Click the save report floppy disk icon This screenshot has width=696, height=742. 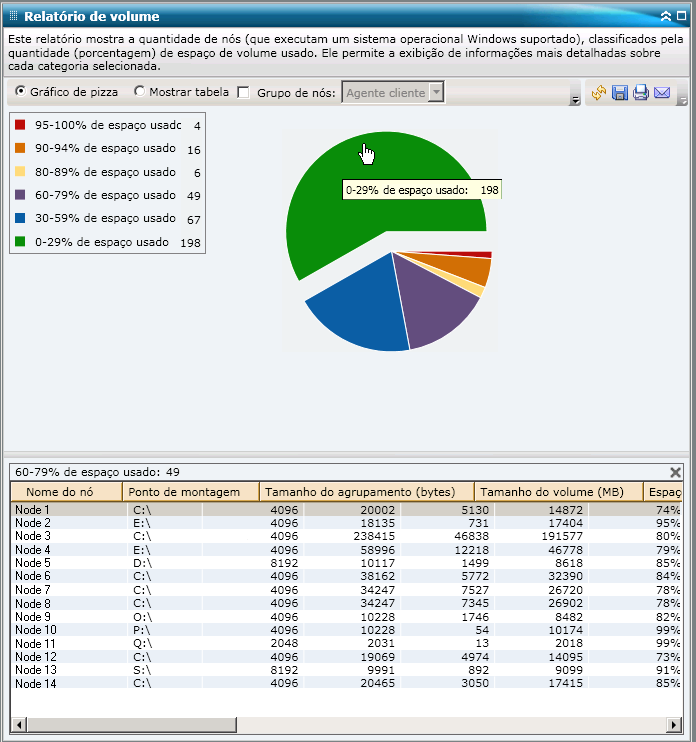(x=619, y=92)
